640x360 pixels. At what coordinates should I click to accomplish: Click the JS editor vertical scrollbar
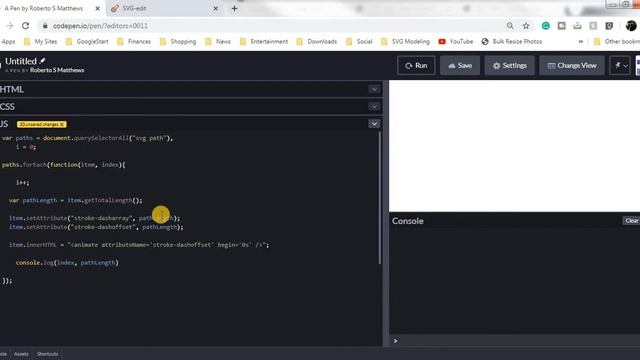point(380,198)
